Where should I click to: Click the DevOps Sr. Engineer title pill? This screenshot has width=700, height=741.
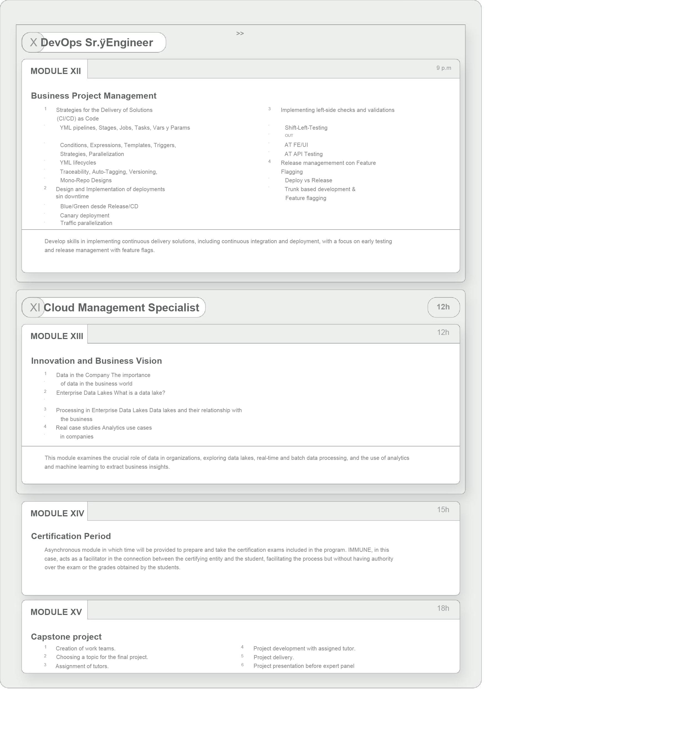click(x=97, y=42)
